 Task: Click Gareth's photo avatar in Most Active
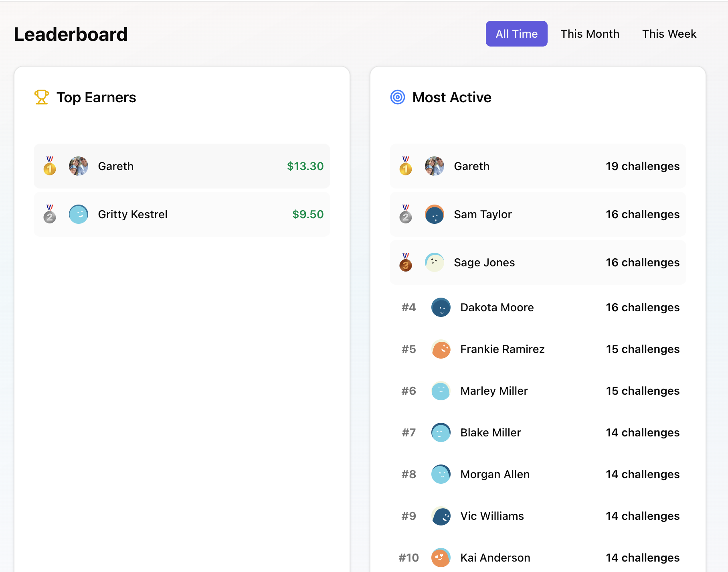[435, 166]
